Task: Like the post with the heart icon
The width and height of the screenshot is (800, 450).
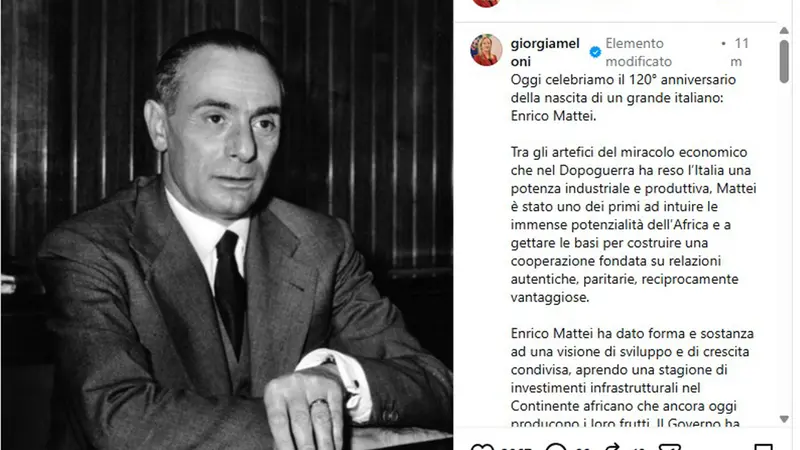Action: tap(482, 447)
